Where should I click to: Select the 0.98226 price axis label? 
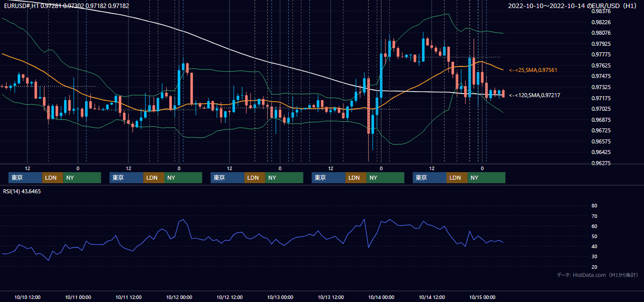tap(601, 22)
